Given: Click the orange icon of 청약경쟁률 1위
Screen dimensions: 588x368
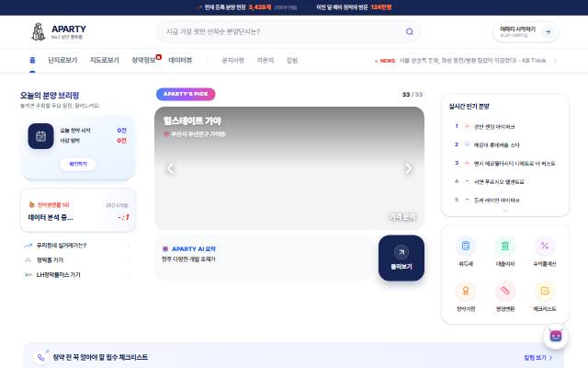Looking at the screenshot, I should 31,204.
